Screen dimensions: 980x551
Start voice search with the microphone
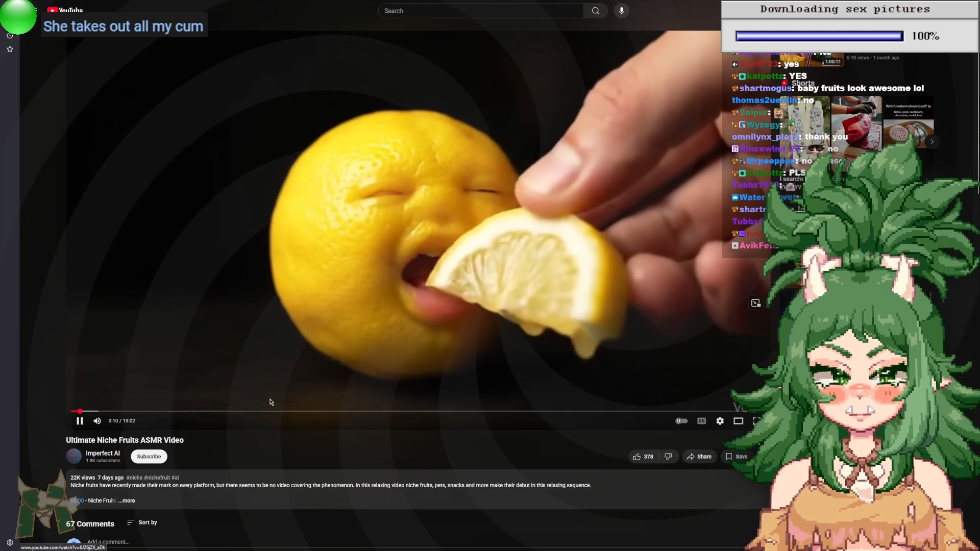(x=621, y=11)
